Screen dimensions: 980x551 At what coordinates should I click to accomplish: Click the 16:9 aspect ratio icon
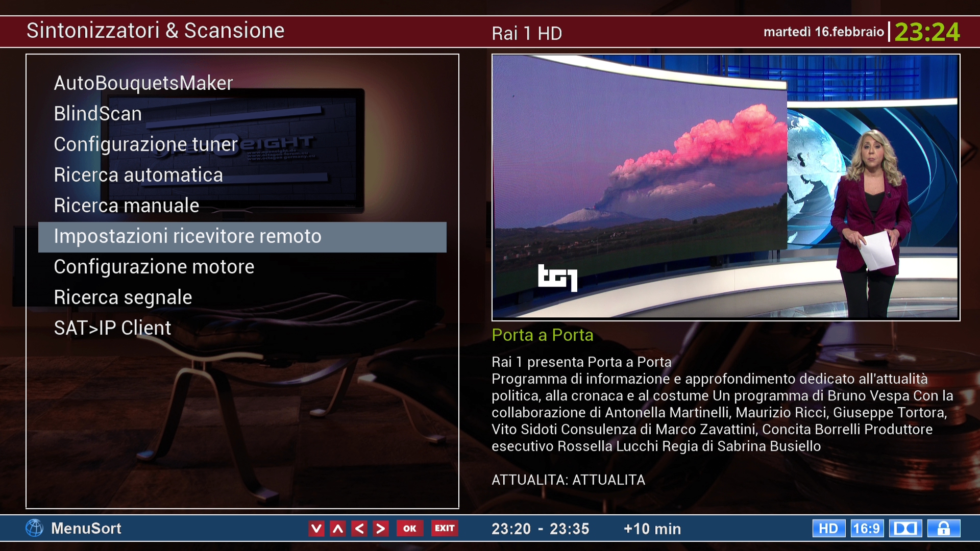click(867, 529)
